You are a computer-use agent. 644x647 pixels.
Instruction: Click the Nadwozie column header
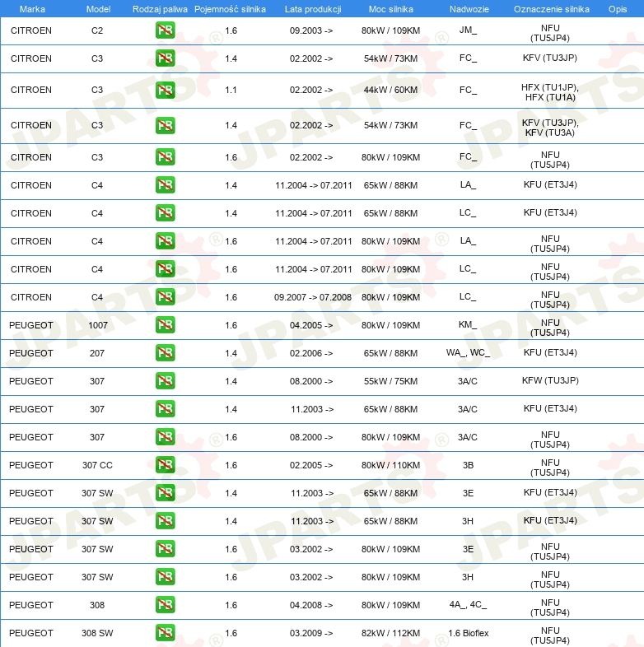(469, 9)
